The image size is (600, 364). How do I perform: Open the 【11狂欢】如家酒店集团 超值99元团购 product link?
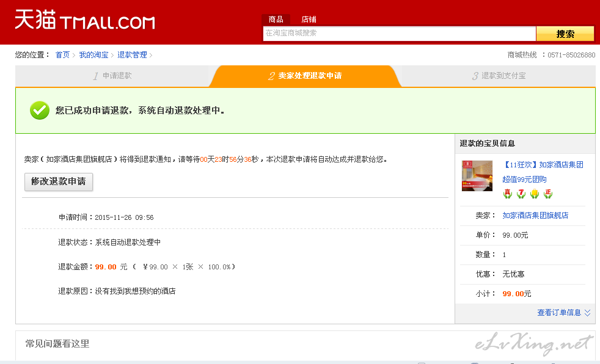pos(543,172)
